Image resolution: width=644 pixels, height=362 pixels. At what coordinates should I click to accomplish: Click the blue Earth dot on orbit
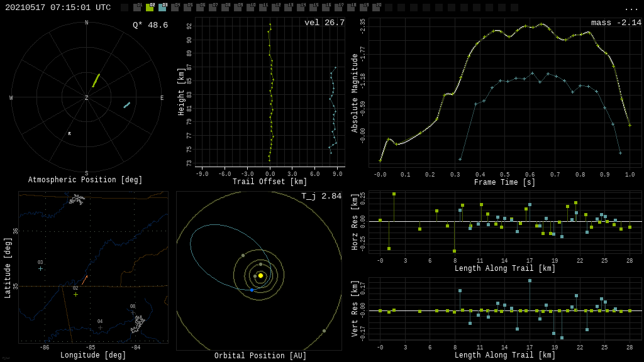pyautogui.click(x=252, y=290)
